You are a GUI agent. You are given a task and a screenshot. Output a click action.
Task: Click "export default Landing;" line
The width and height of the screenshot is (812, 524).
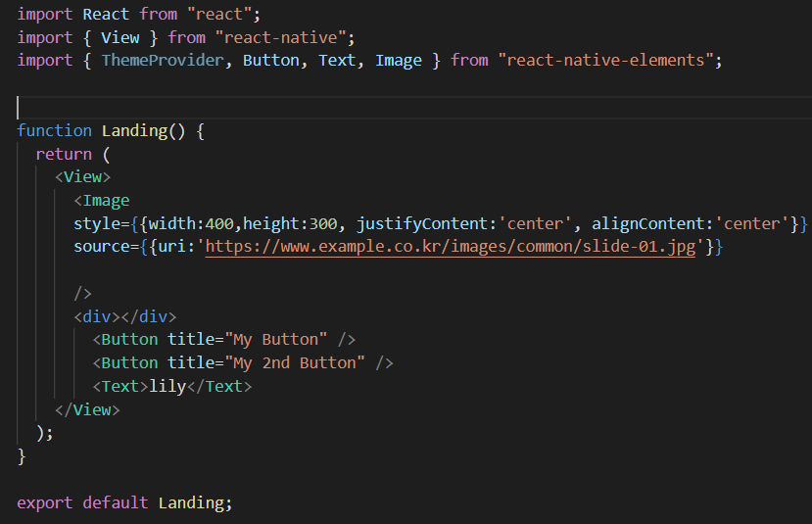[x=124, y=503]
